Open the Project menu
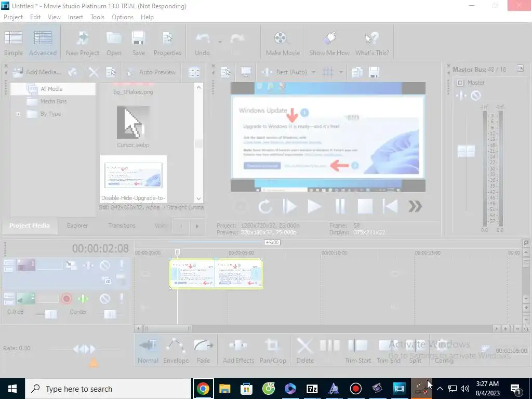Screen dimensions: 532x399 point(13,17)
